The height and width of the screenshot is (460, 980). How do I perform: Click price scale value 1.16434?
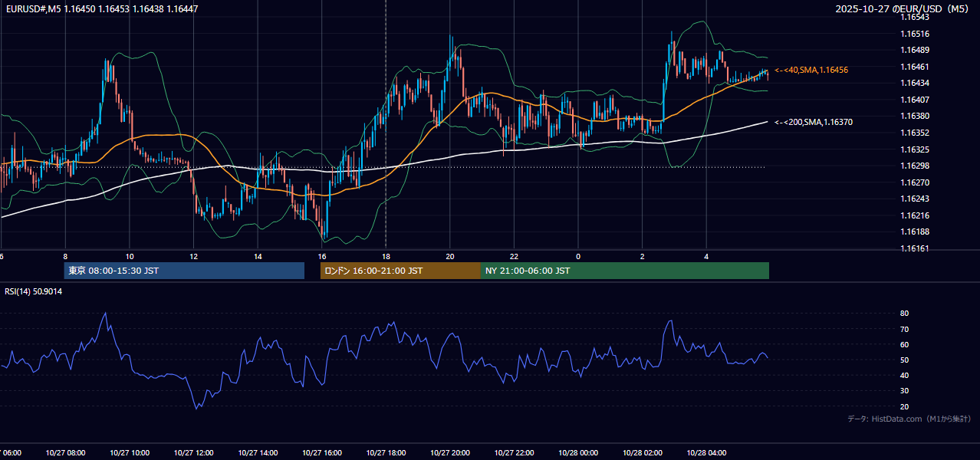tap(914, 83)
